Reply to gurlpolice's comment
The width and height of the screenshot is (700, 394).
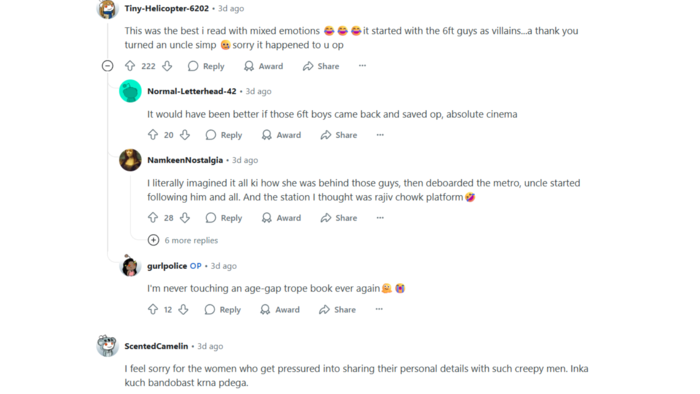pyautogui.click(x=222, y=309)
